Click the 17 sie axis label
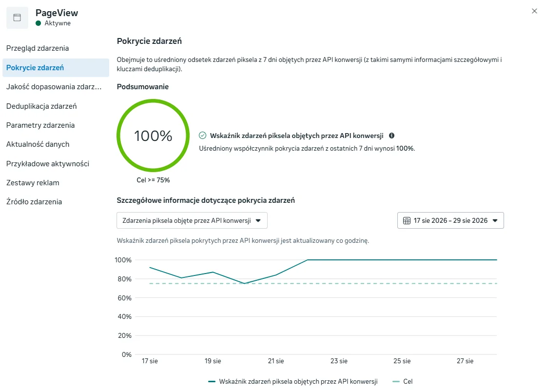545x392 pixels. coord(150,361)
